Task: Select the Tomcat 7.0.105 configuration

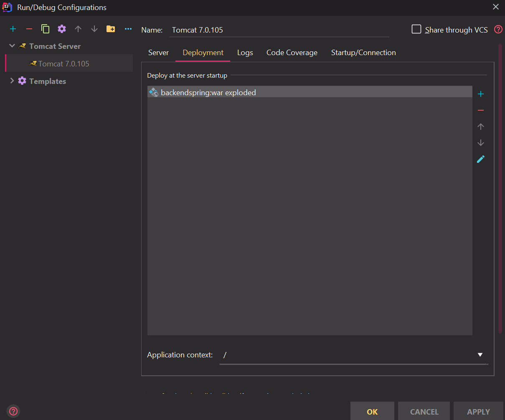Action: [x=69, y=63]
